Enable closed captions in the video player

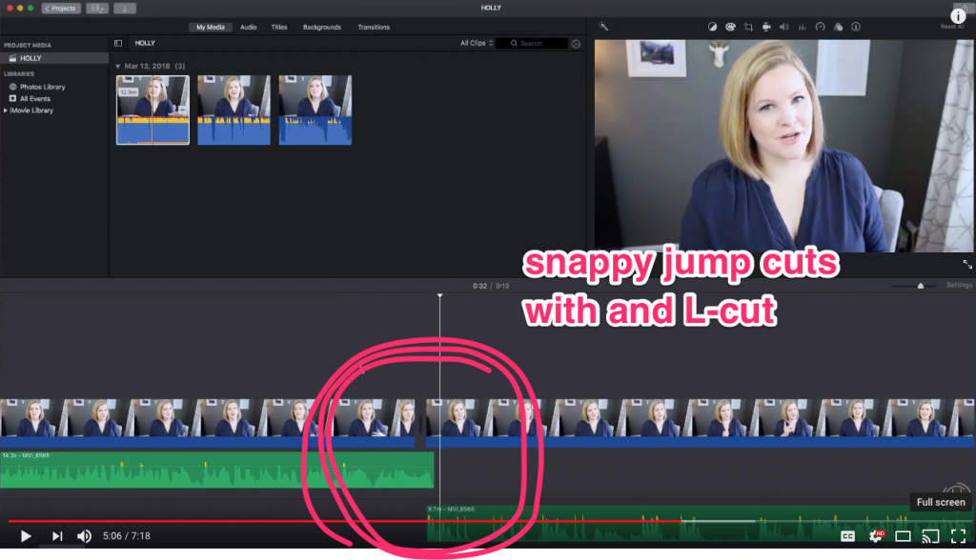tap(846, 535)
